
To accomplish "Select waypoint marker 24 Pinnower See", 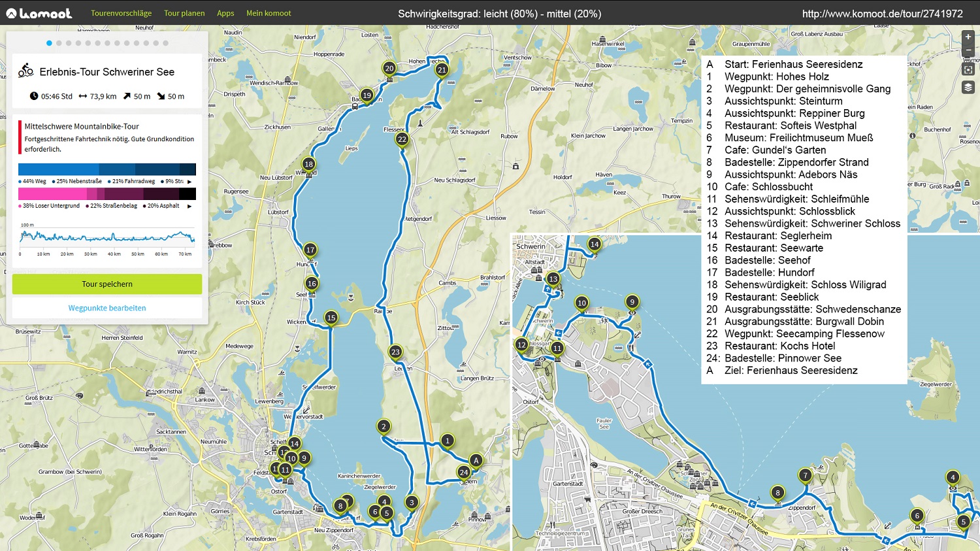I will coord(463,472).
